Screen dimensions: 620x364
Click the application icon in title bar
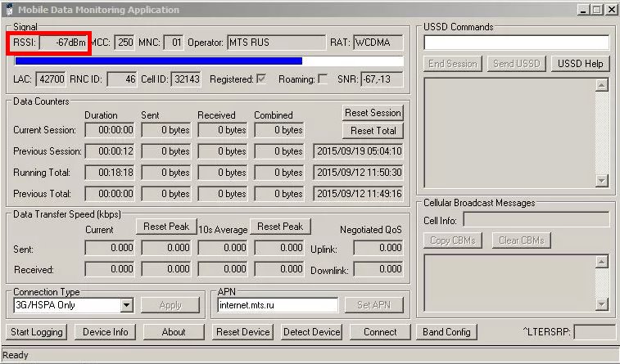pos(10,9)
